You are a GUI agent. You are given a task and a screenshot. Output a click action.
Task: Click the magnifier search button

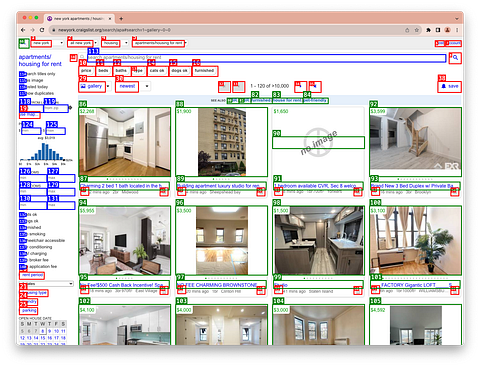[455, 58]
